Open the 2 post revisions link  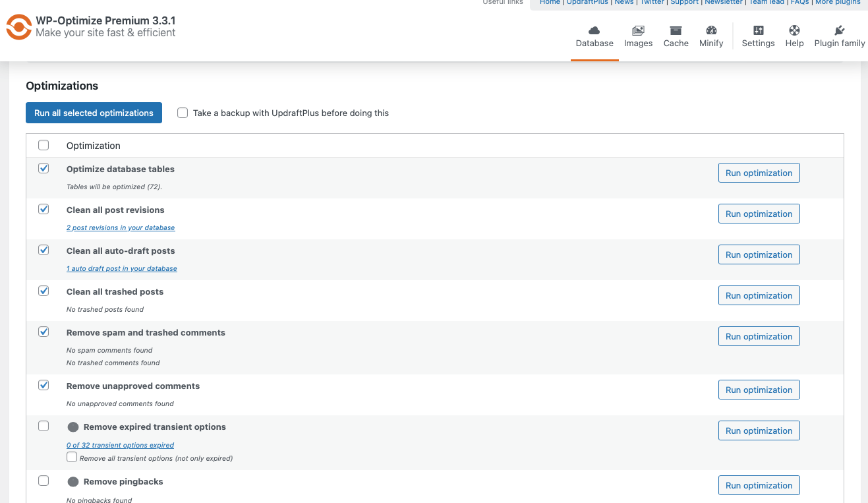click(x=121, y=227)
